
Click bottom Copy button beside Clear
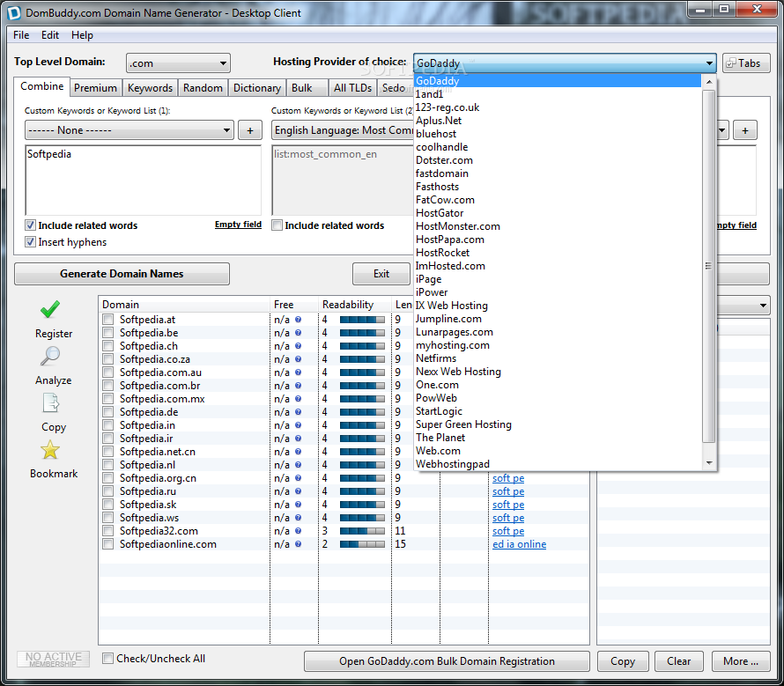(623, 661)
